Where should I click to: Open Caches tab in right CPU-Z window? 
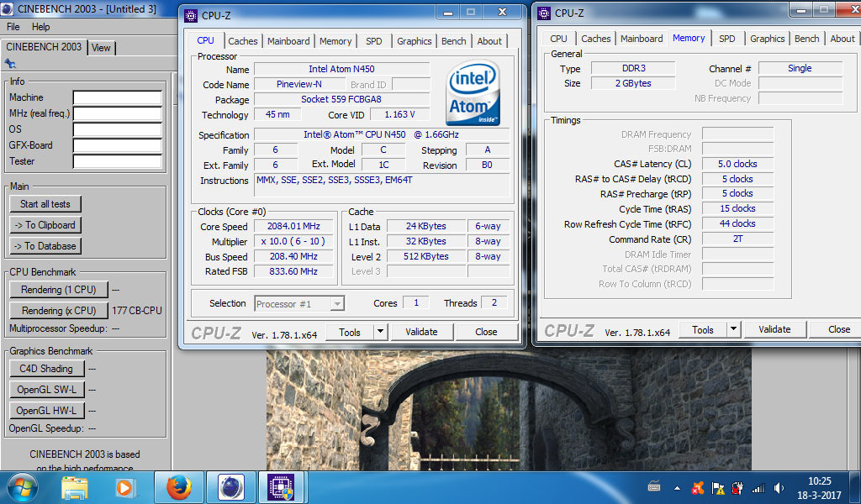[596, 39]
